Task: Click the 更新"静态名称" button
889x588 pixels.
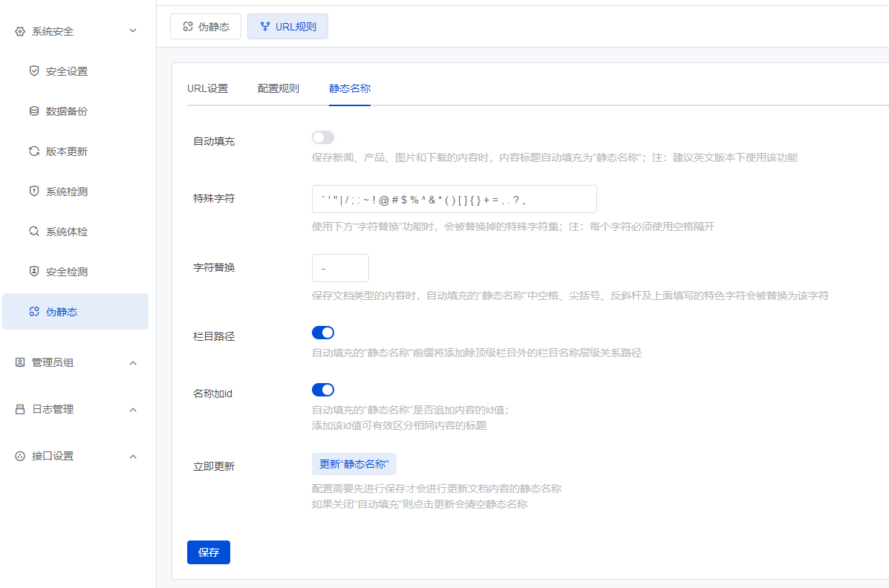Action: [354, 464]
